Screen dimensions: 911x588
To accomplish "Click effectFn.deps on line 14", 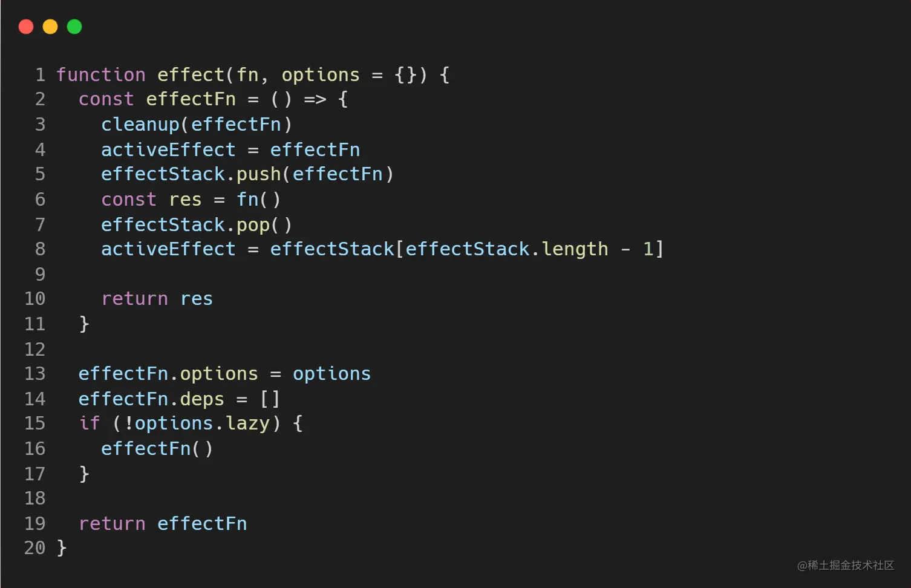I will 151,399.
